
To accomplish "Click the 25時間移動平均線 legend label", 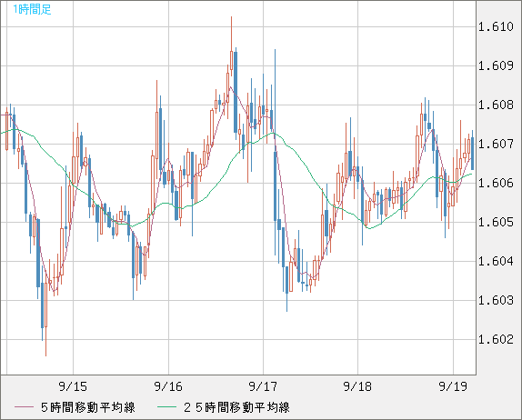I will click(236, 407).
